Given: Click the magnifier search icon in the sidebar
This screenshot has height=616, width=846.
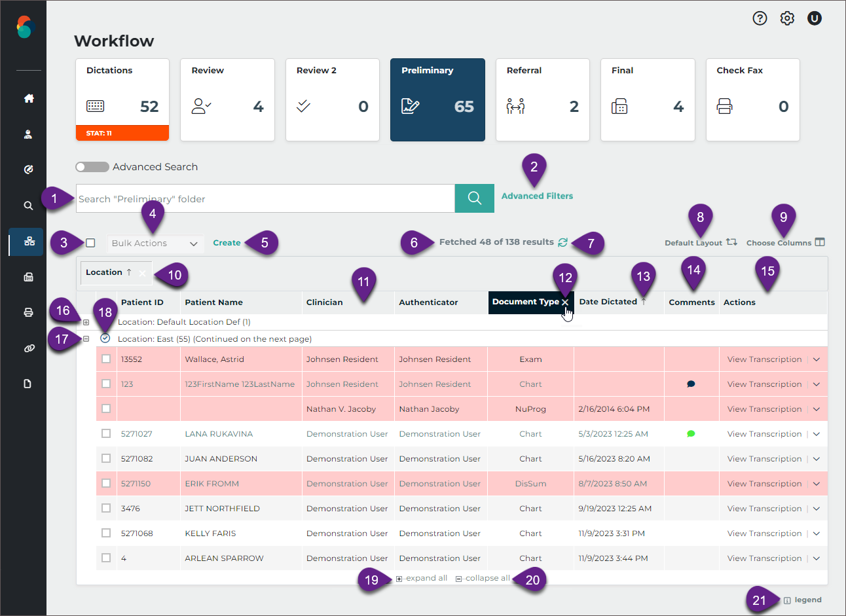Looking at the screenshot, I should click(28, 206).
